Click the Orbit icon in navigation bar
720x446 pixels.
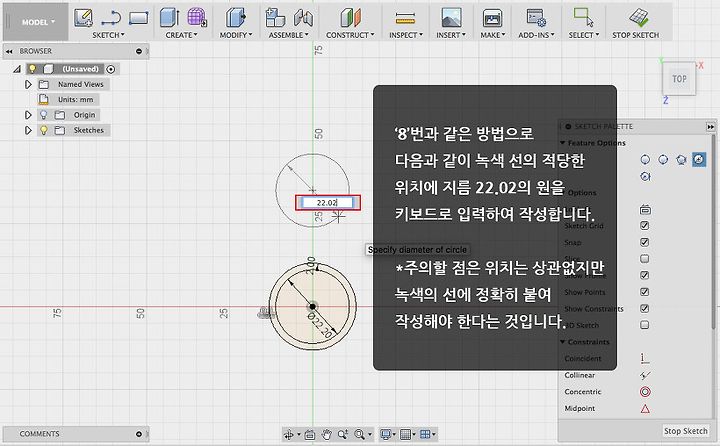point(288,434)
